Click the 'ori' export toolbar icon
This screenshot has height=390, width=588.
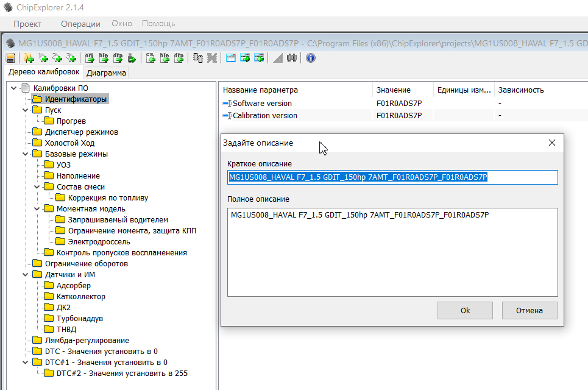pos(89,58)
